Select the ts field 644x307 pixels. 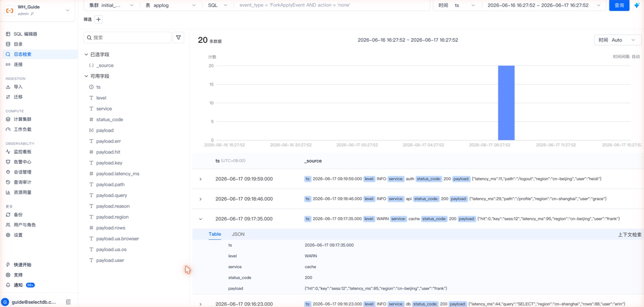98,87
